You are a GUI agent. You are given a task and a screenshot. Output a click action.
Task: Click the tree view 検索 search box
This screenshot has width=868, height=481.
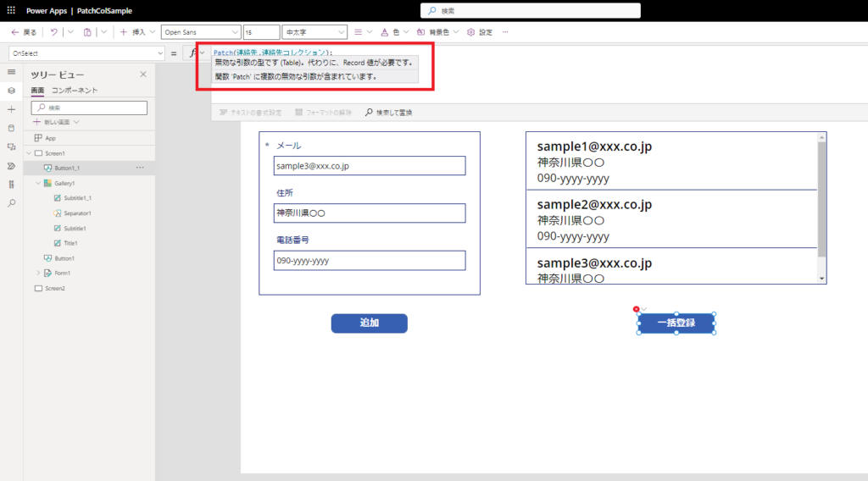point(89,108)
